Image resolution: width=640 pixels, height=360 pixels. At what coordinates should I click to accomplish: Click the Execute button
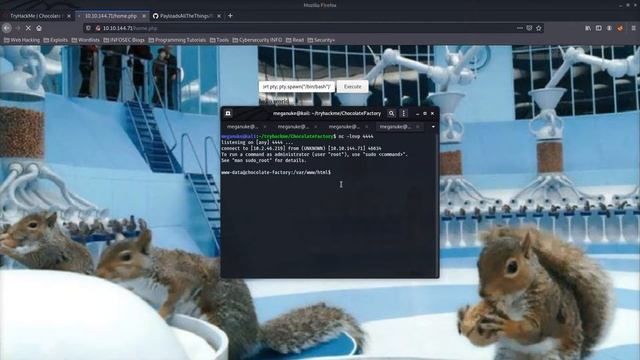click(352, 87)
